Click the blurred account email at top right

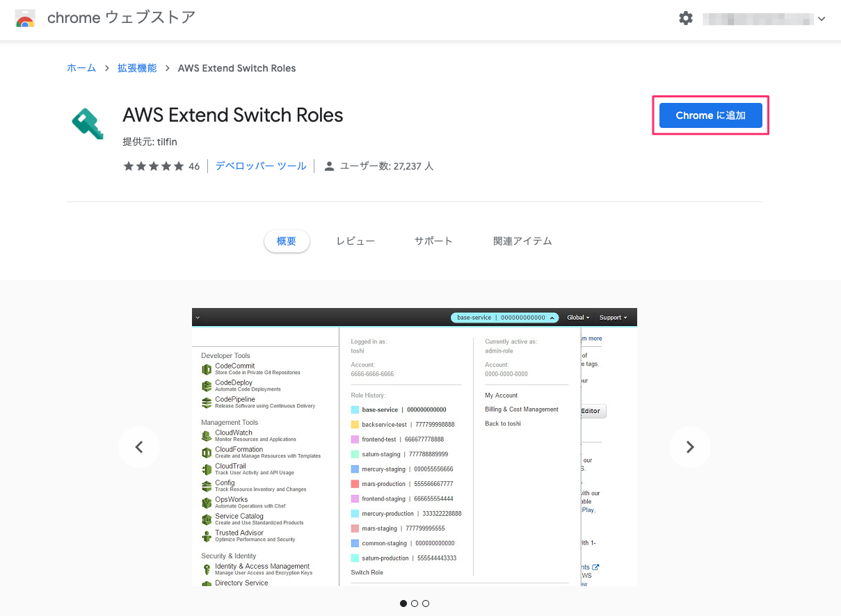[x=758, y=19]
